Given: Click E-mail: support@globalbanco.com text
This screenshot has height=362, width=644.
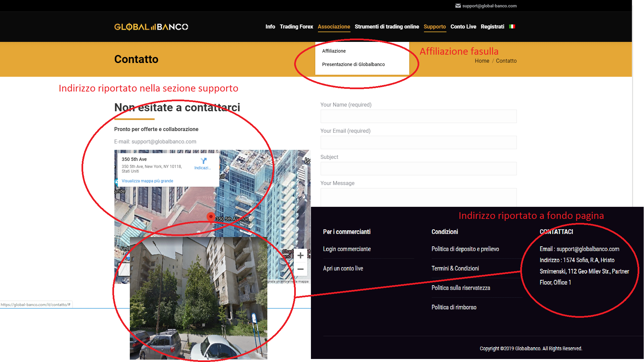Looking at the screenshot, I should (x=155, y=141).
